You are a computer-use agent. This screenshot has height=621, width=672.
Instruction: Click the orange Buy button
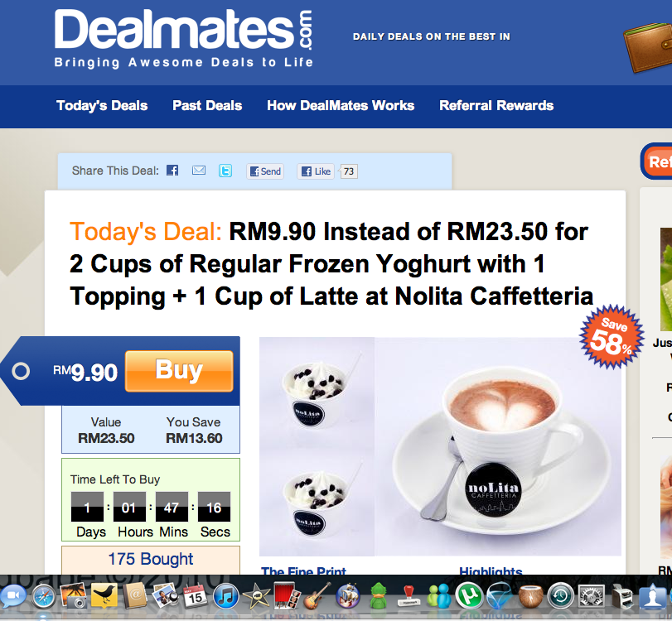(179, 371)
